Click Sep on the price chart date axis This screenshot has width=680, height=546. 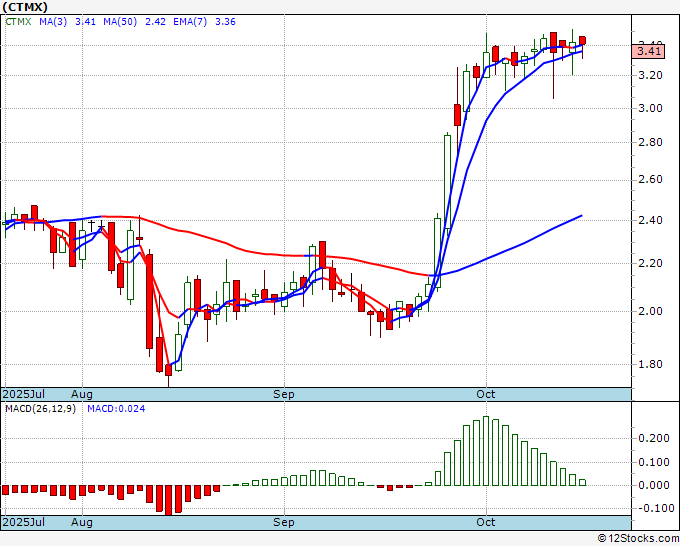[284, 394]
